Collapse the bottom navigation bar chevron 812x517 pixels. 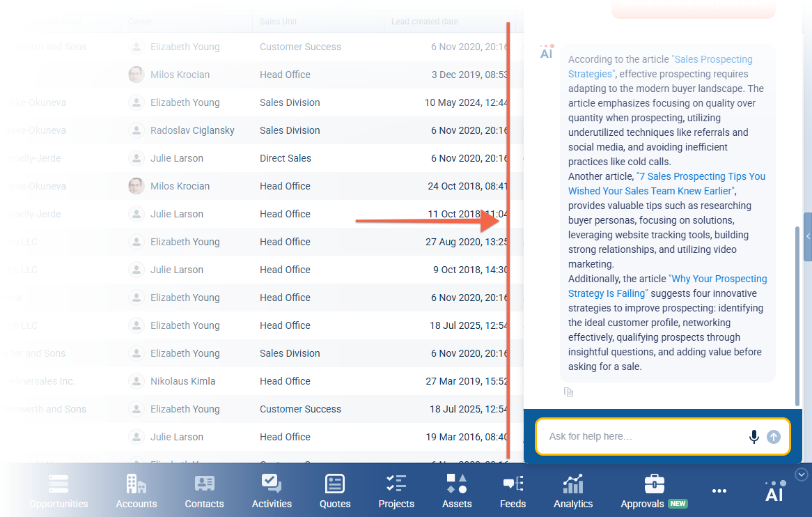pyautogui.click(x=802, y=474)
